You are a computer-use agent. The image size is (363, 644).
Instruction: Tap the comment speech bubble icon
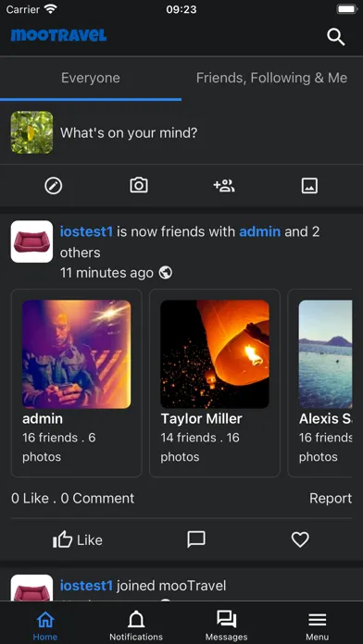[196, 539]
